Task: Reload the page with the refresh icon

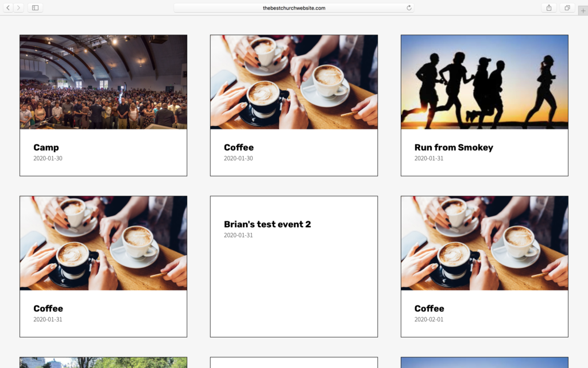Action: click(409, 7)
